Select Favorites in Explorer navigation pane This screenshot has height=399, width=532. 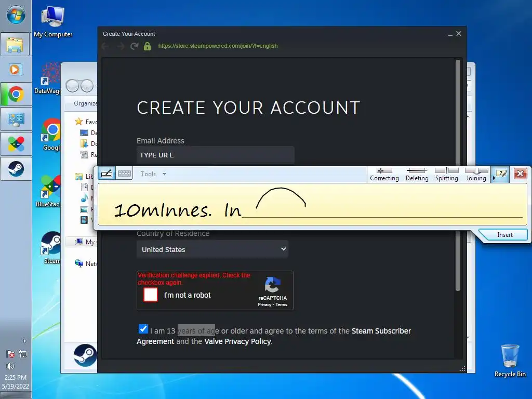(86, 122)
